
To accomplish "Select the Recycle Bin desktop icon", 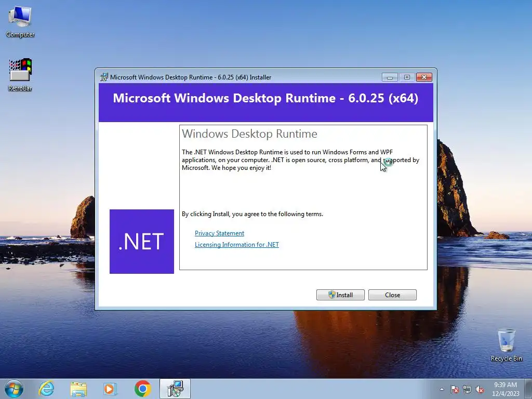I will (x=506, y=345).
